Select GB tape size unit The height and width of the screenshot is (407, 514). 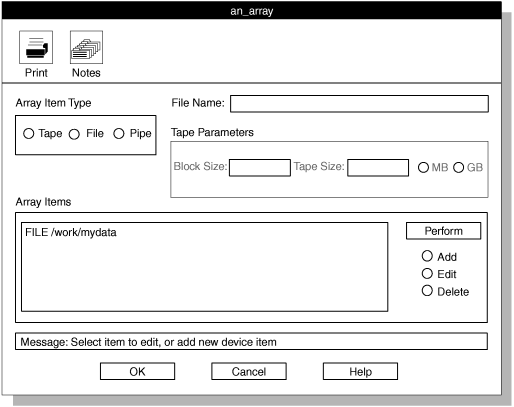point(458,167)
